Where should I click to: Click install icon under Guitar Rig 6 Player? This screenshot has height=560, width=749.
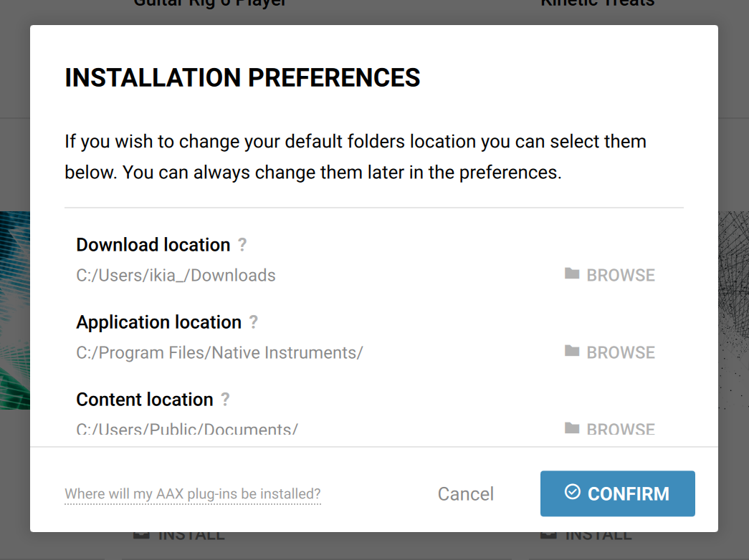(x=141, y=535)
